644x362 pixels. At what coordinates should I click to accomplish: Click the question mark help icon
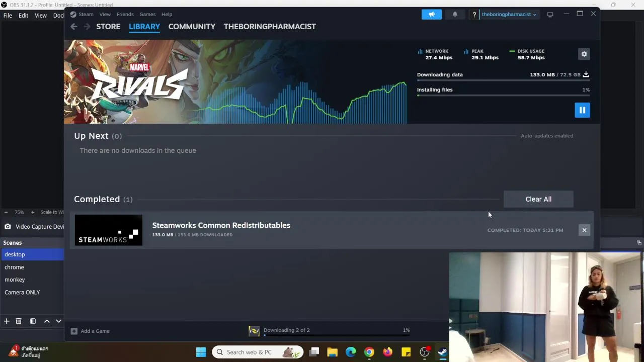[474, 15]
